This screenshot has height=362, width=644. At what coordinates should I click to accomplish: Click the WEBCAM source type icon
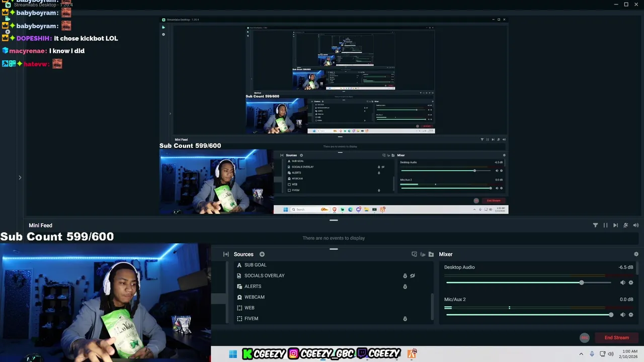click(239, 297)
